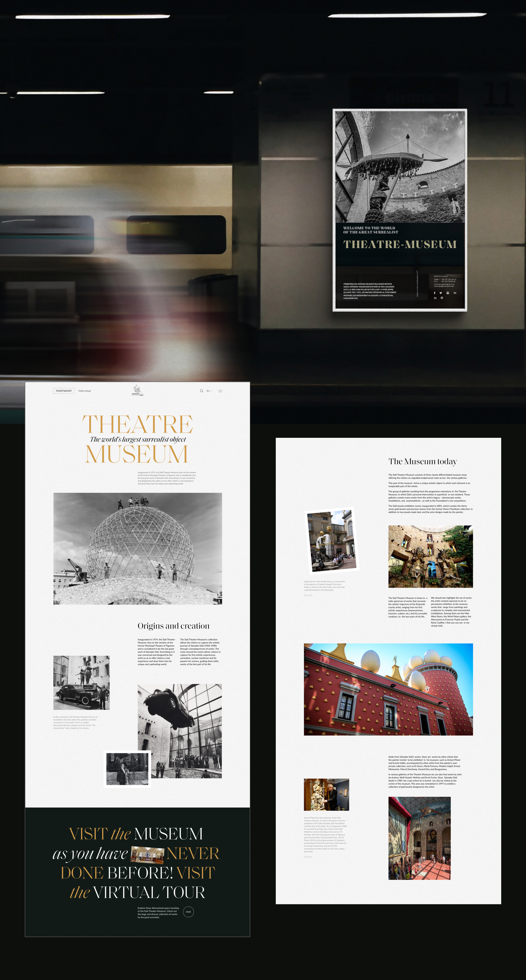Click the Instagram icon on the poster
Viewport: 526px width, 980px height.
448,293
